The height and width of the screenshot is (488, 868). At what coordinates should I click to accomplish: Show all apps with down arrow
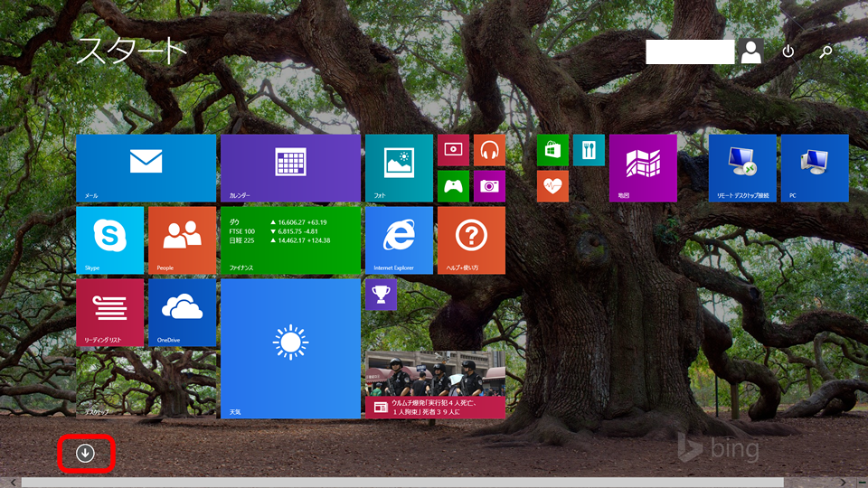tap(85, 453)
